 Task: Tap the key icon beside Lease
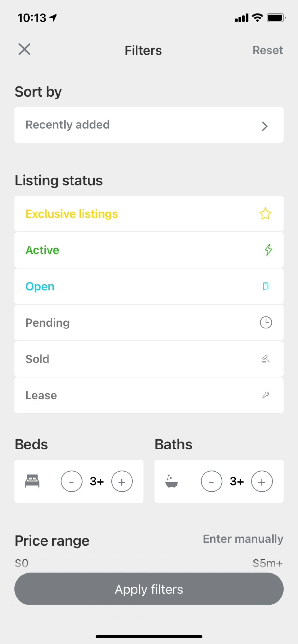[x=266, y=395]
